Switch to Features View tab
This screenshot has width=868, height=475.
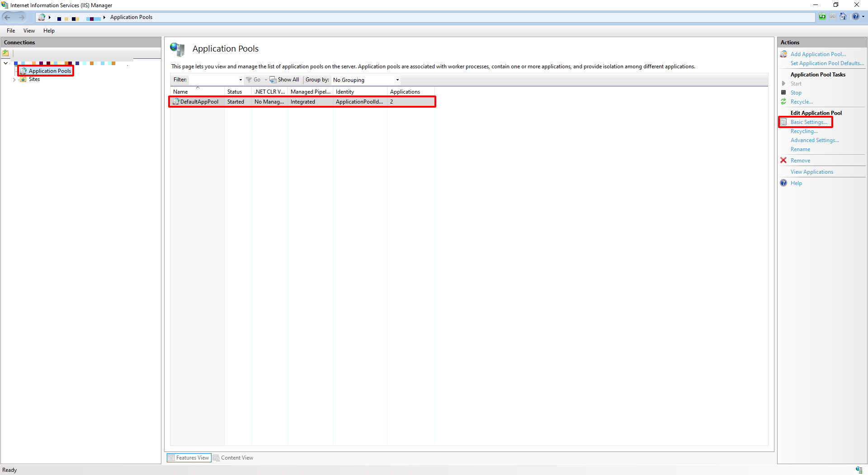(189, 458)
